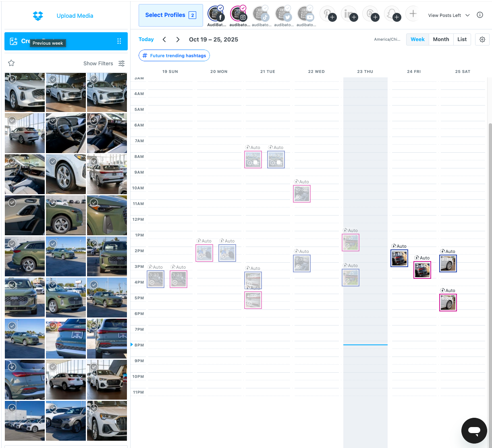Switch to the Week view tab

417,39
